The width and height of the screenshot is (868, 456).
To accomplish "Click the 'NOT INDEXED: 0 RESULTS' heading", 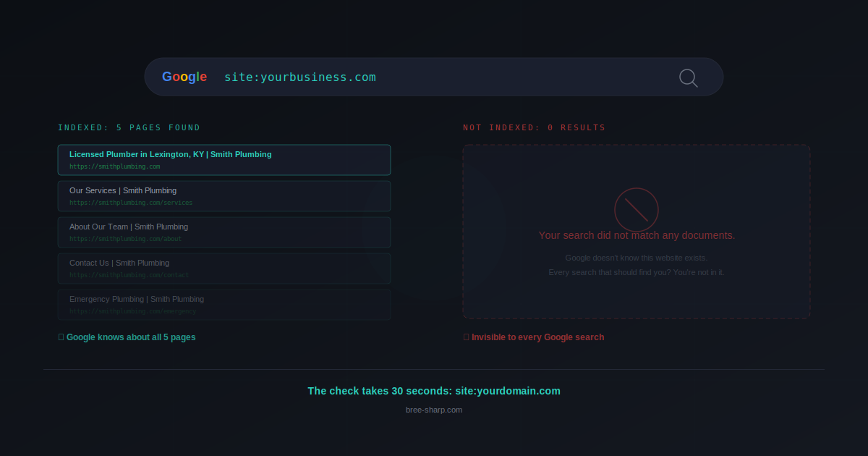I will [x=535, y=127].
